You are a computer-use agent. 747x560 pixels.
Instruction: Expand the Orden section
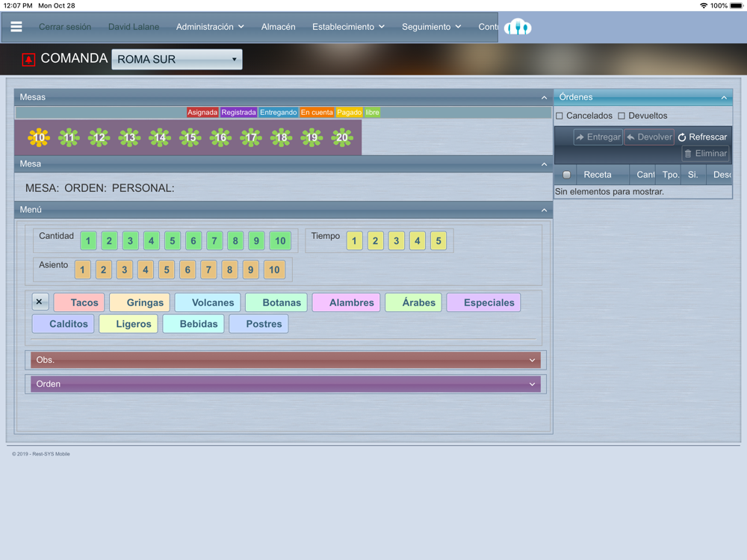285,385
